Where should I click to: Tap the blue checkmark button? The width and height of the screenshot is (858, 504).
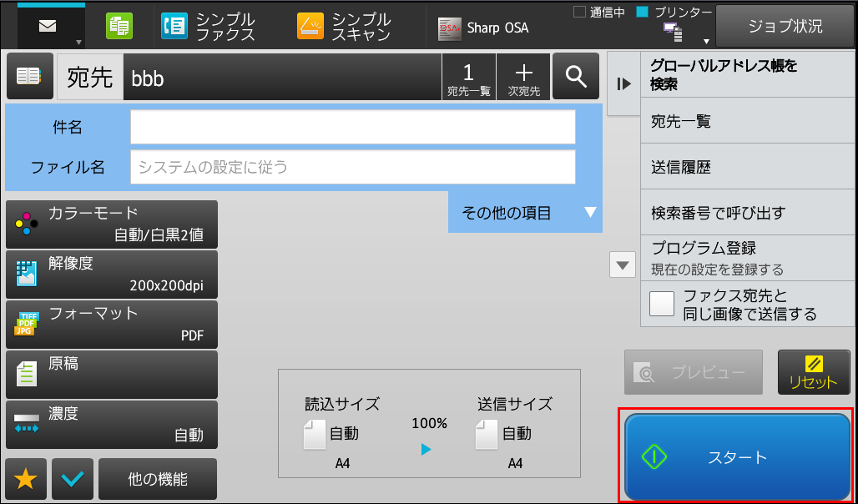(x=73, y=479)
